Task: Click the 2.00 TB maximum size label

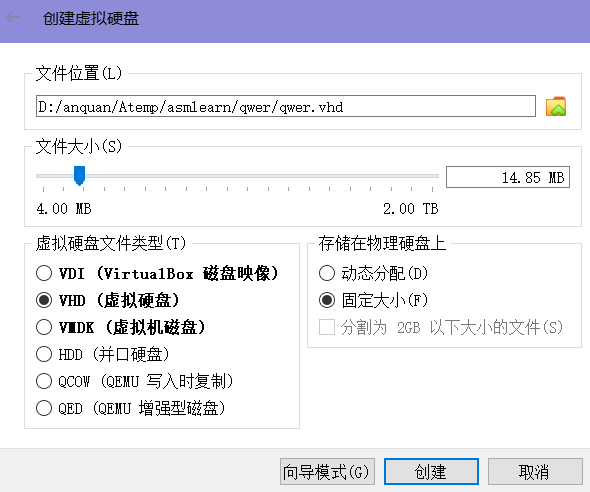Action: coord(411,208)
